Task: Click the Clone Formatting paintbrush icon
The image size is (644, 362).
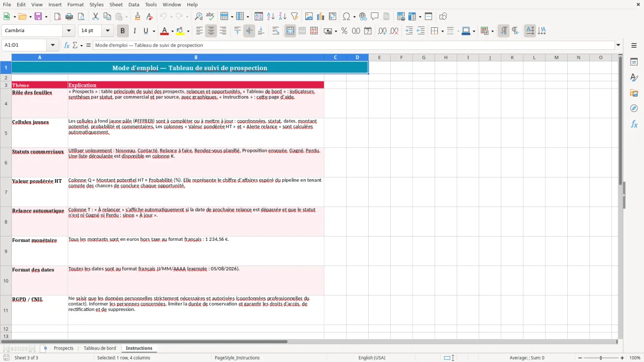Action: pyautogui.click(x=138, y=17)
